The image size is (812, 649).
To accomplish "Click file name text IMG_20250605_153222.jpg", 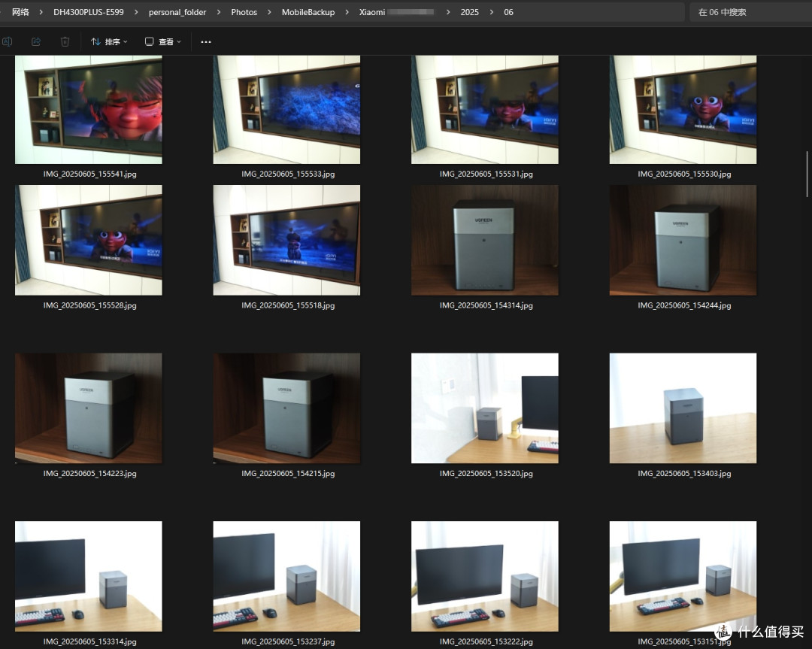I will [486, 641].
